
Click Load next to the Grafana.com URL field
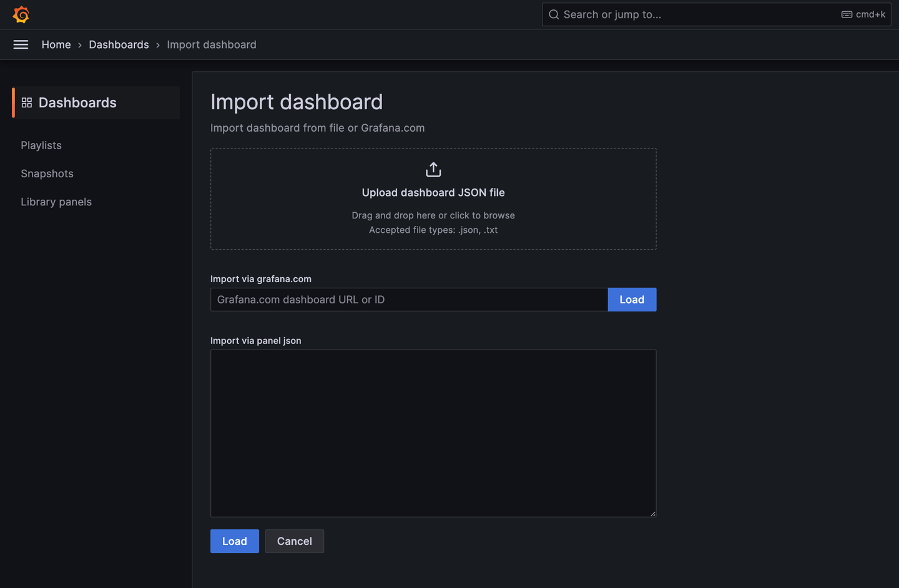click(x=632, y=300)
